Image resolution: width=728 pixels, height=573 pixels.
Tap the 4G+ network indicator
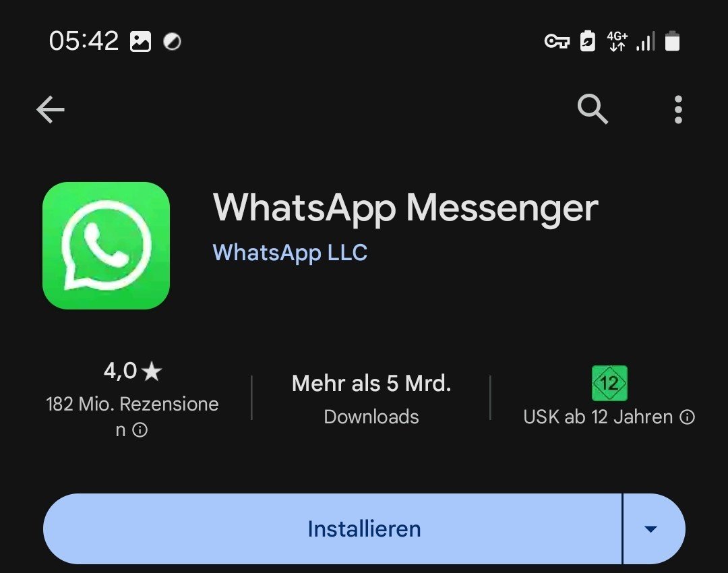click(617, 41)
